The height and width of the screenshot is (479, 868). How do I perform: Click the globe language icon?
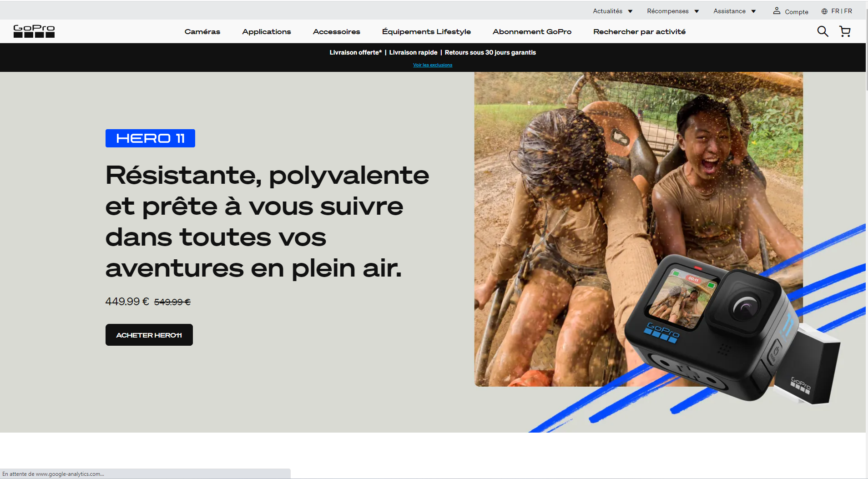(824, 11)
